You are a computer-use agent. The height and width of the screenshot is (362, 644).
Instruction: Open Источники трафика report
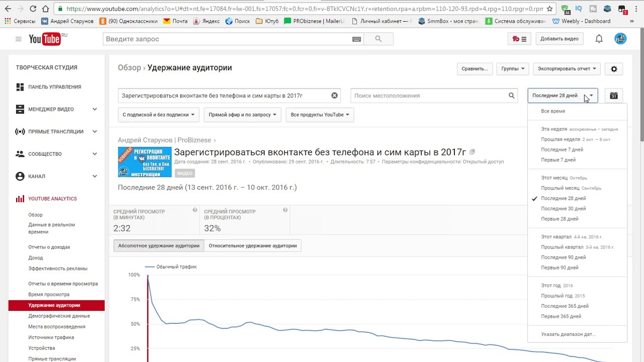(51, 337)
